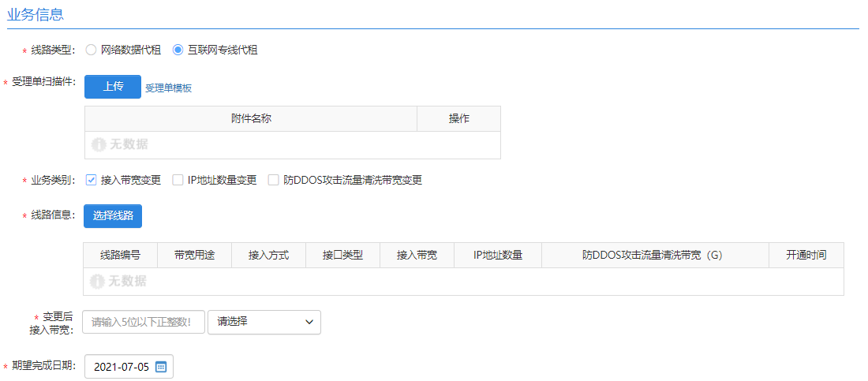Select the 互联网专线代租 radio option

tap(178, 50)
